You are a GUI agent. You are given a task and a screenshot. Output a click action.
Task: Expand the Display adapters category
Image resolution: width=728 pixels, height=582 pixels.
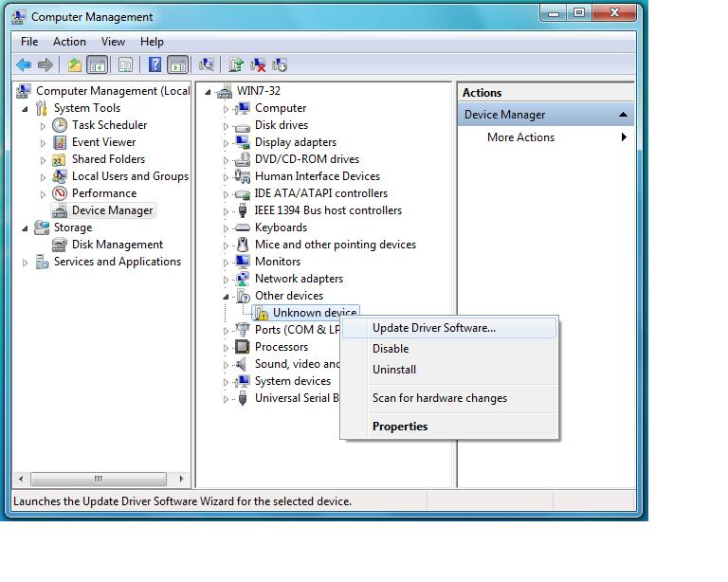click(x=226, y=143)
